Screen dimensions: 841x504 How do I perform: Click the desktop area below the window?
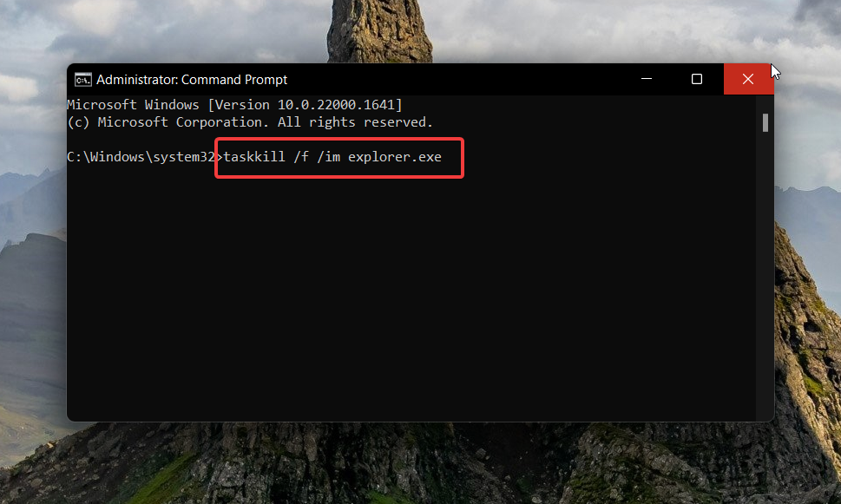[417, 468]
